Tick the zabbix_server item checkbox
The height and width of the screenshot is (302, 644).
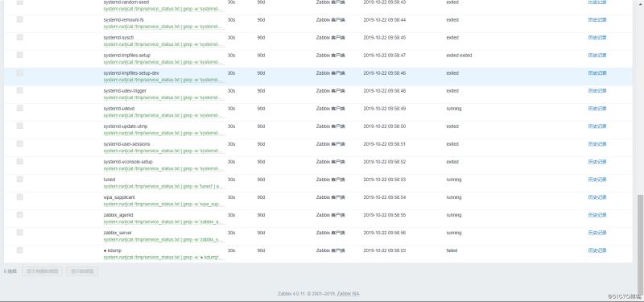click(x=19, y=233)
